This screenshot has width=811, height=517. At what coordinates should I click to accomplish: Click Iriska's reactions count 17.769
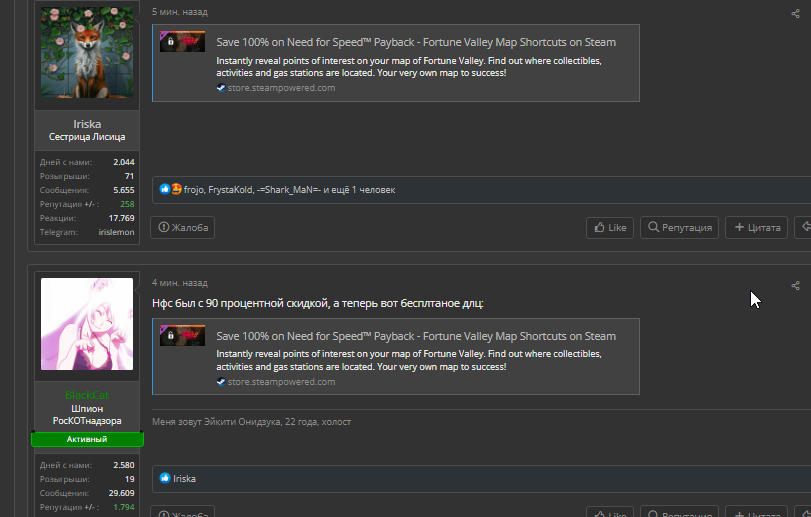[x=122, y=218]
